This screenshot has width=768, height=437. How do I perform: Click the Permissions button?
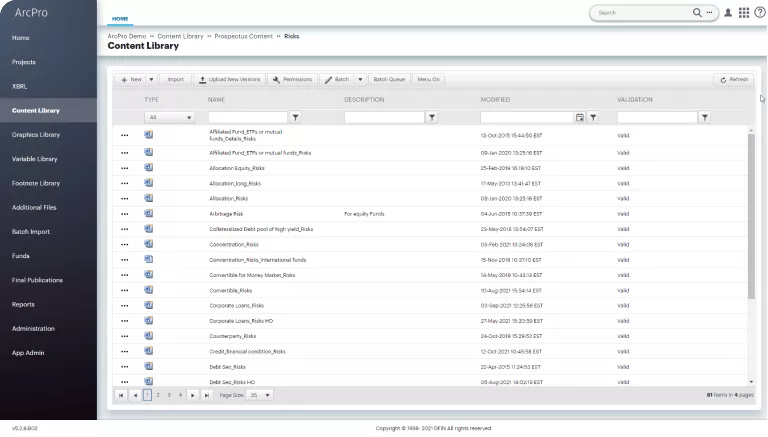(292, 79)
